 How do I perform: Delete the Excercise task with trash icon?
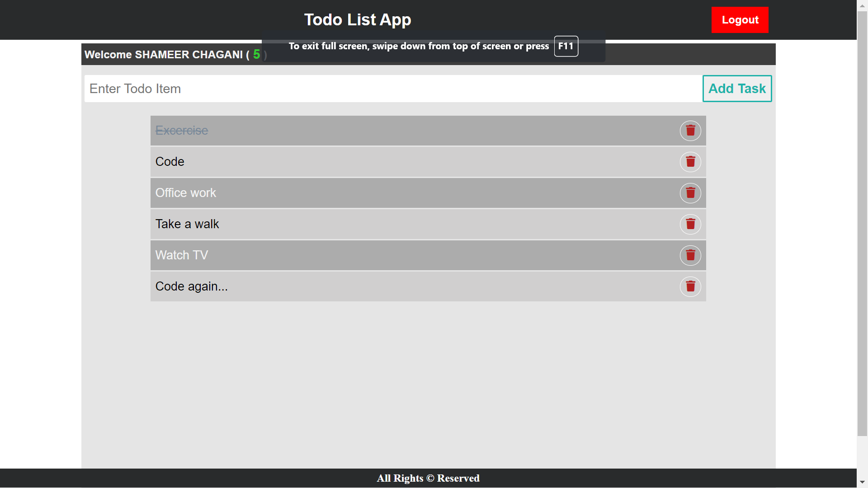point(690,131)
